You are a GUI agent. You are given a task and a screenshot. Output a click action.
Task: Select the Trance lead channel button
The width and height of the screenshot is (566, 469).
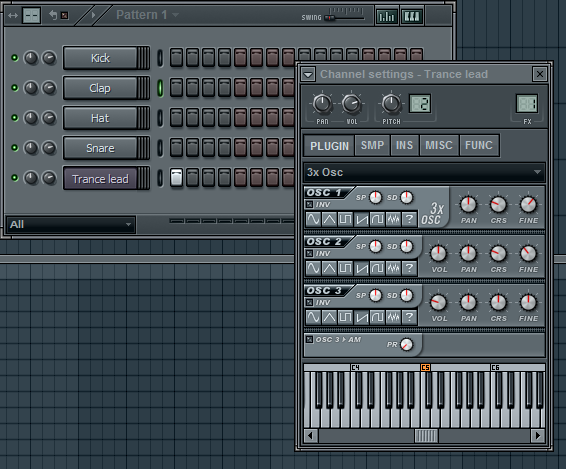point(101,178)
